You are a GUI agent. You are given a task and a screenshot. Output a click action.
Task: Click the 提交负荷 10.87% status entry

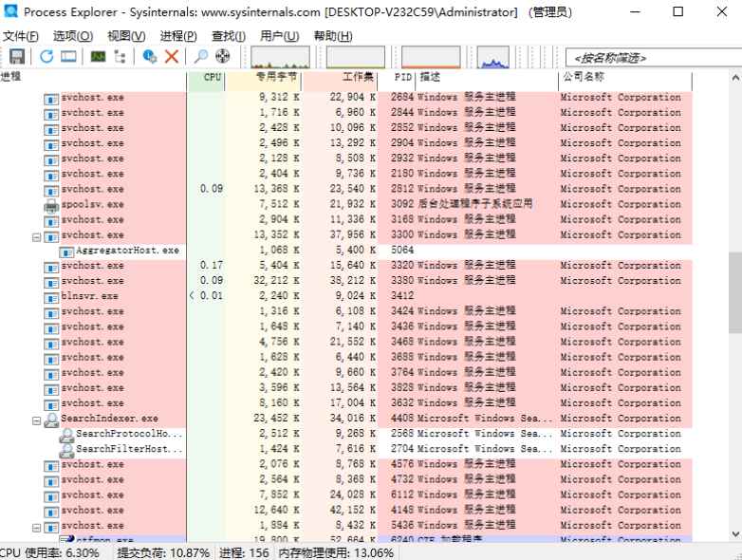pos(163,552)
